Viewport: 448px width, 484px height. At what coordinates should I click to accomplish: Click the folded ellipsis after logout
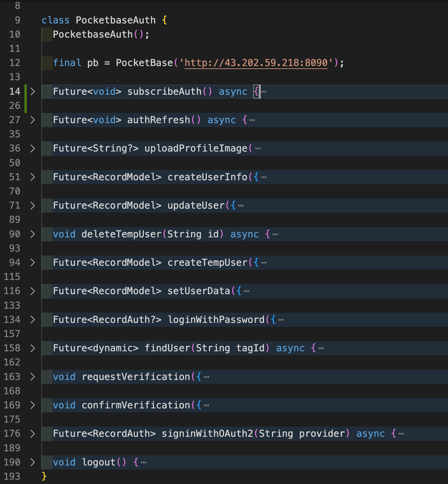(143, 463)
